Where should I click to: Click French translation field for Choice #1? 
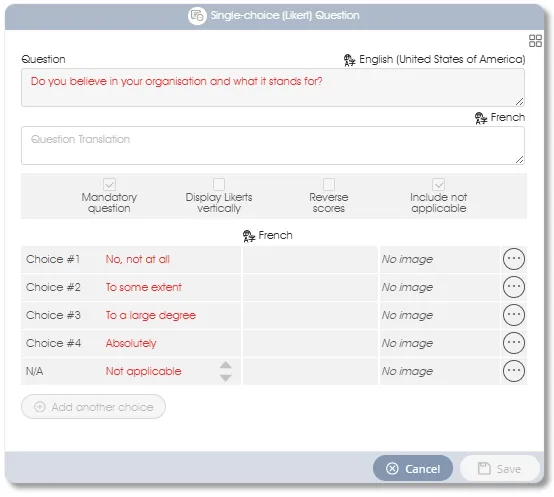(310, 259)
